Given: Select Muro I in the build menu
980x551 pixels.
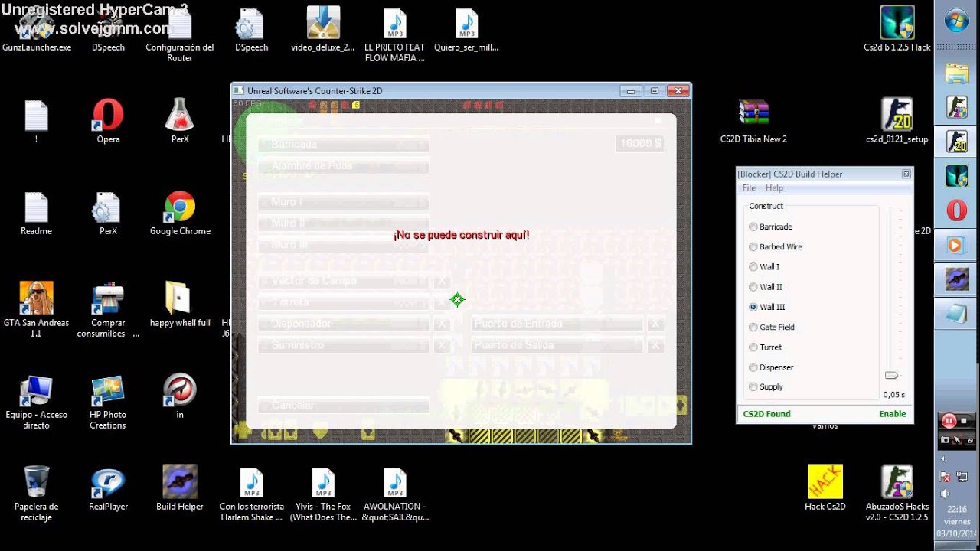Looking at the screenshot, I should pyautogui.click(x=343, y=202).
